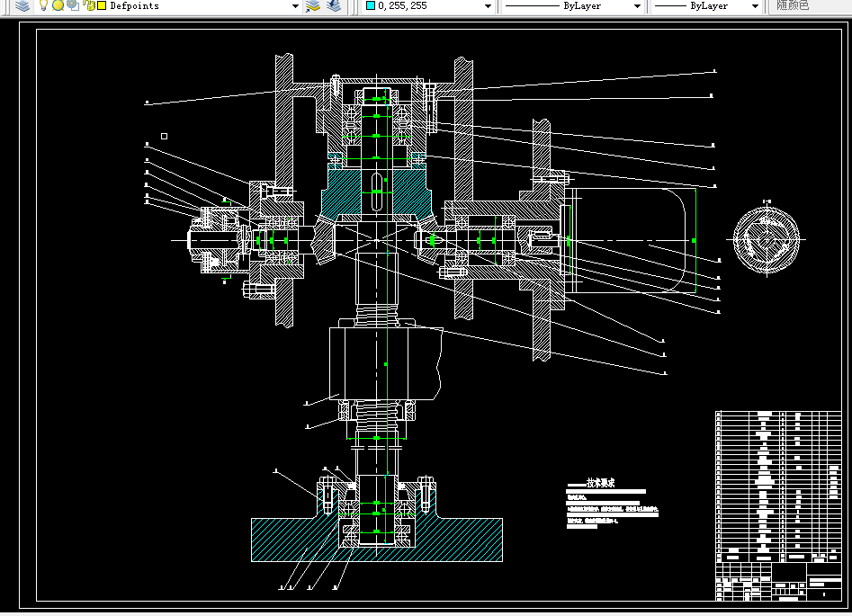Screen dimensions: 852x616
Task: Click the cyan color swatch 0,255,255
Action: point(370,5)
